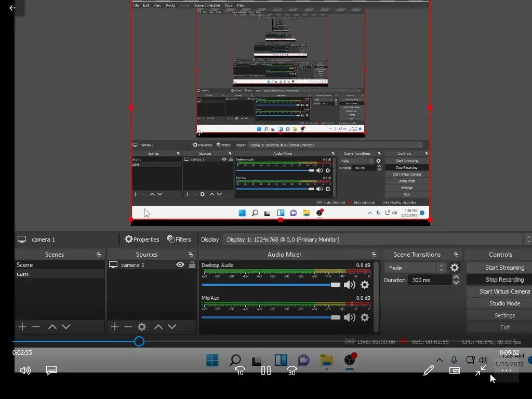Pop out the Sources dock
This screenshot has width=532, height=399.
pyautogui.click(x=190, y=255)
